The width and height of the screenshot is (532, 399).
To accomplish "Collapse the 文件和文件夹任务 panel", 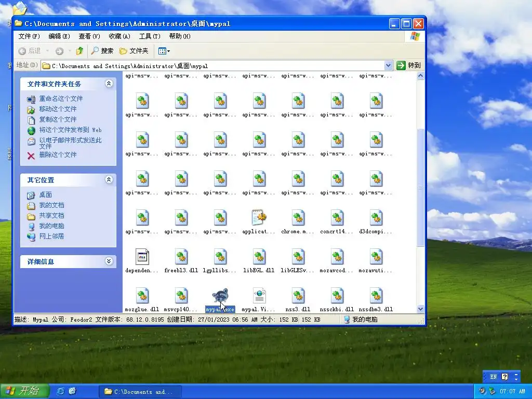I will coord(109,84).
